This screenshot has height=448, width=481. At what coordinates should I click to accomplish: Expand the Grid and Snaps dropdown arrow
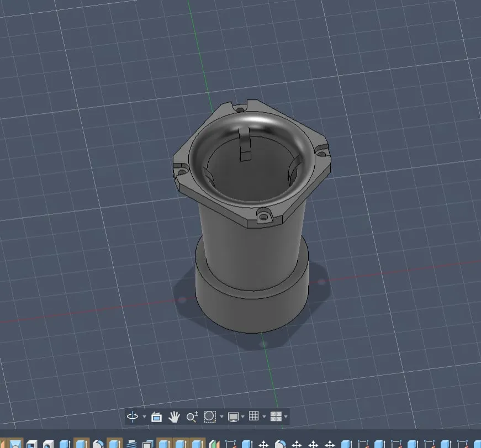point(264,417)
